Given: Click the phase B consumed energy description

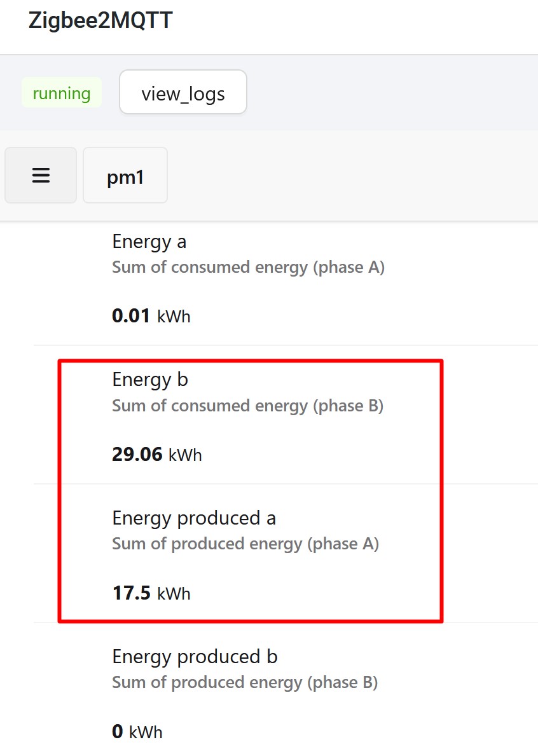Looking at the screenshot, I should [247, 406].
